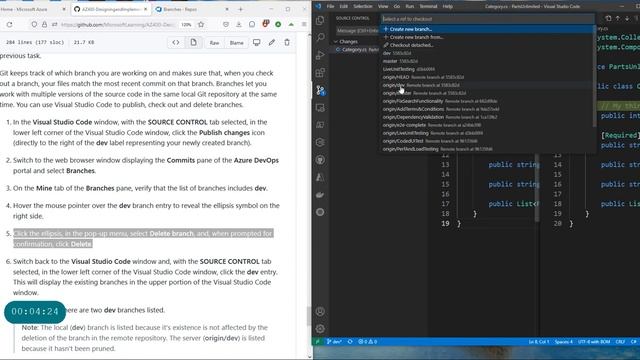Click the remote window indicator in status bar
The width and height of the screenshot is (640, 360).
(x=318, y=342)
